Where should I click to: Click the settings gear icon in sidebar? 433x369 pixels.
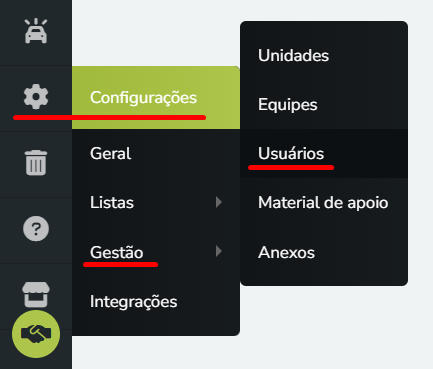[36, 97]
